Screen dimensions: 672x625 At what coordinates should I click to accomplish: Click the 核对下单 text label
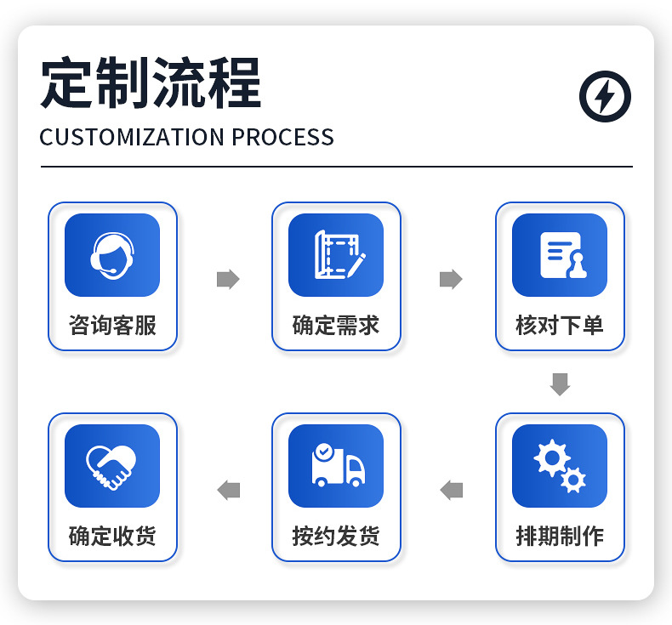point(560,325)
